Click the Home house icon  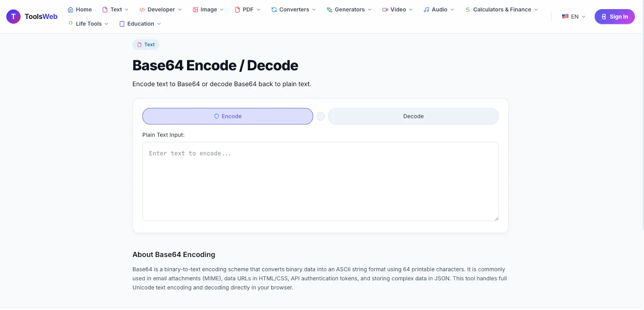[x=71, y=10]
